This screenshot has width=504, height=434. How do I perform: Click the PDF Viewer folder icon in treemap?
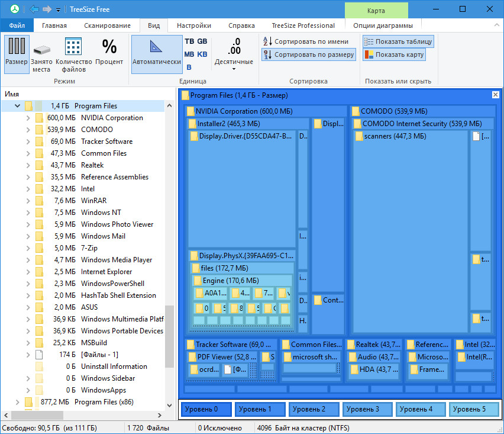tap(192, 357)
